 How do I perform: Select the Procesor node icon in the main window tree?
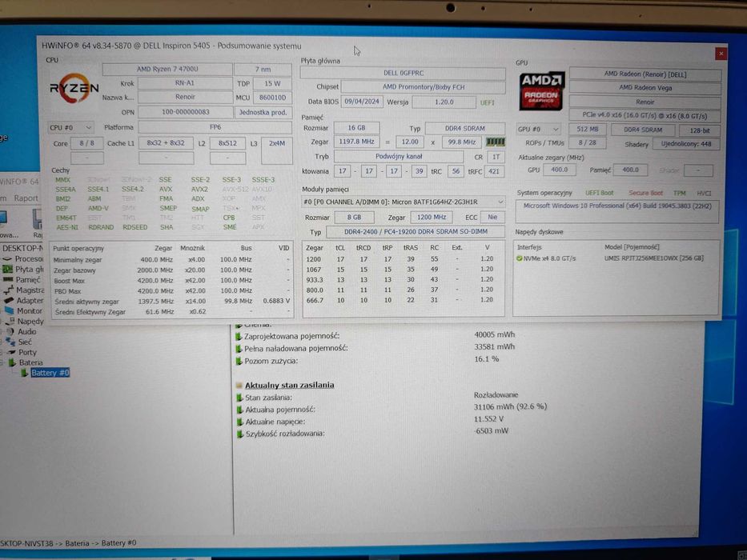7,258
